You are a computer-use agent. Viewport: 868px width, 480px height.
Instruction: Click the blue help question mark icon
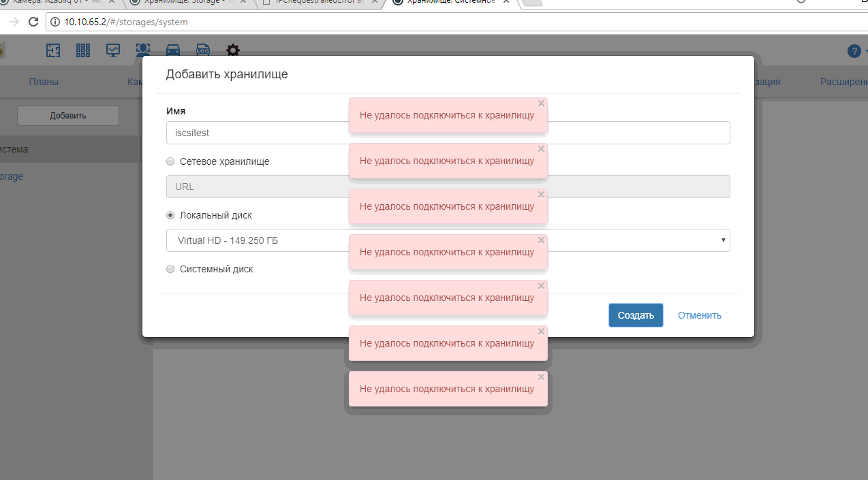click(x=854, y=51)
